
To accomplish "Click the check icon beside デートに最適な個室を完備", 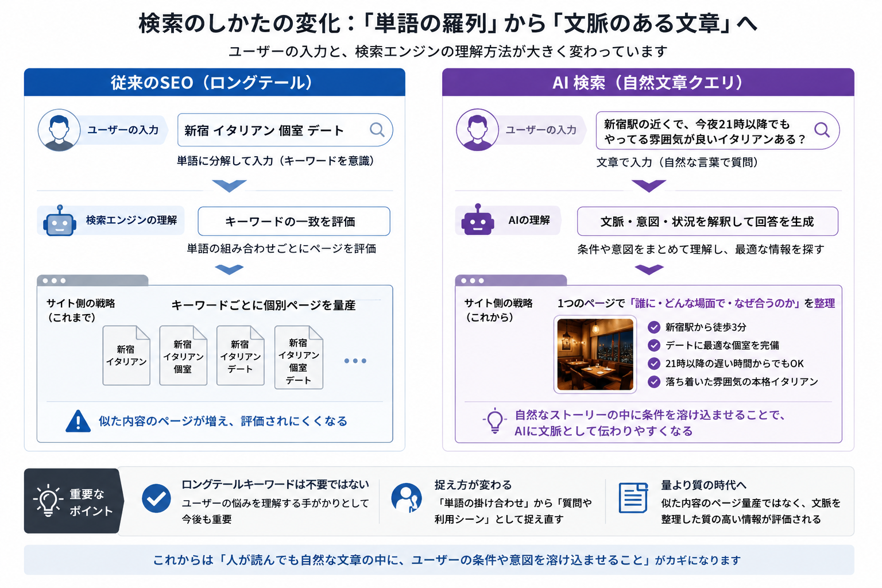I will coord(653,345).
